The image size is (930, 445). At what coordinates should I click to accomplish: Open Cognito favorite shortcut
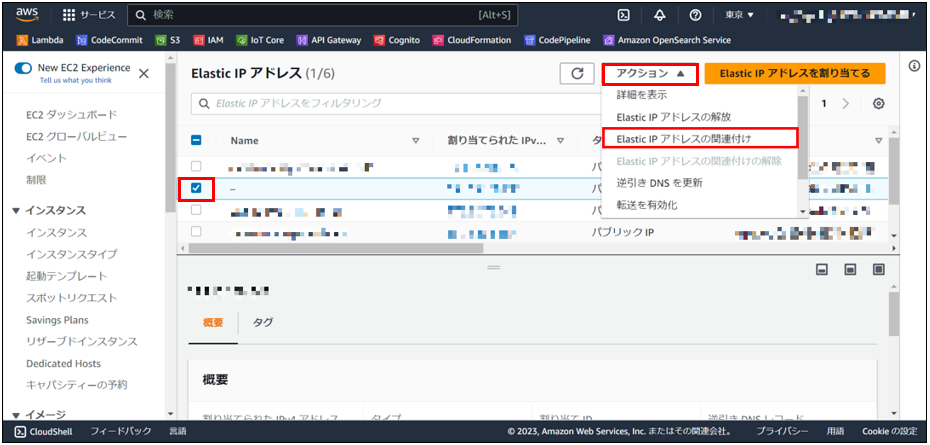pos(397,40)
